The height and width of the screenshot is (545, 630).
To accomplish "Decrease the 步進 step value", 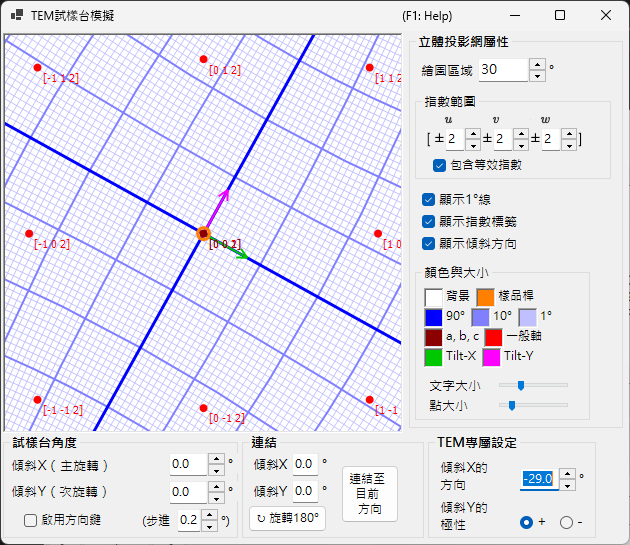I will point(209,526).
